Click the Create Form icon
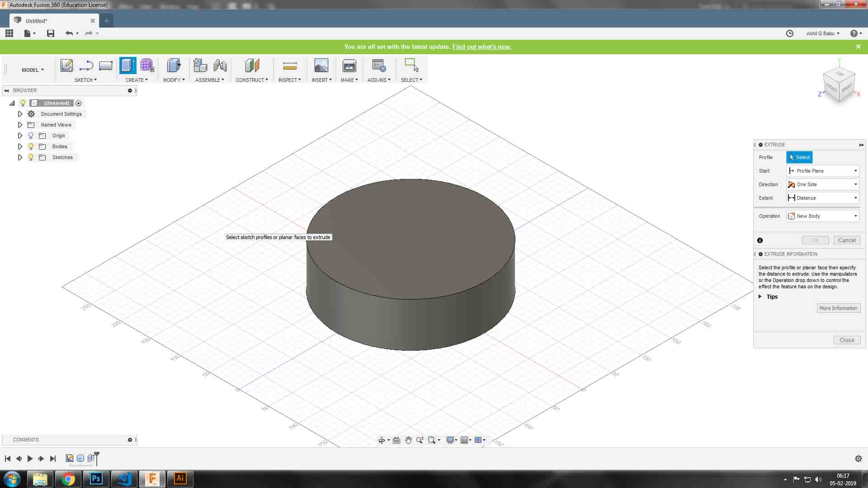 click(147, 66)
